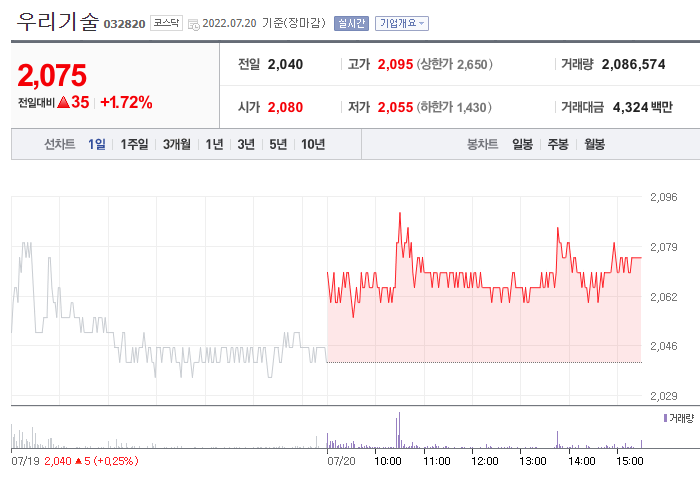The height and width of the screenshot is (480, 700).
Task: Click the tallest purple volume bar
Action: pyautogui.click(x=399, y=430)
